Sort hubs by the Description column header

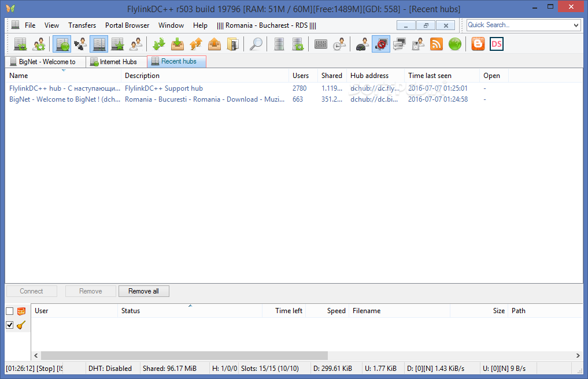coord(205,76)
